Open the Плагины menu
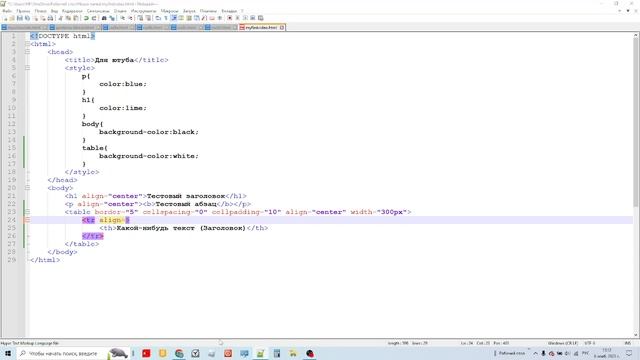Viewport: 640px width, 360px height. (208, 11)
